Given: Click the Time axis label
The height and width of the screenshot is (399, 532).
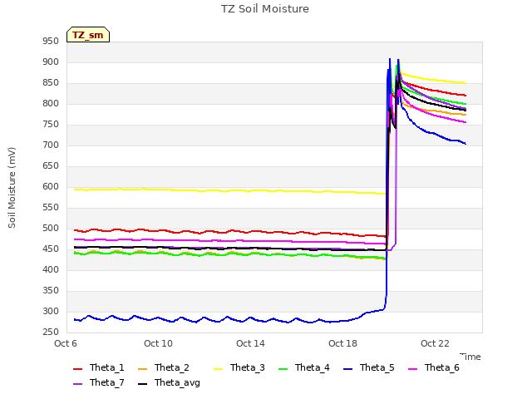Looking at the screenshot, I should point(470,357).
